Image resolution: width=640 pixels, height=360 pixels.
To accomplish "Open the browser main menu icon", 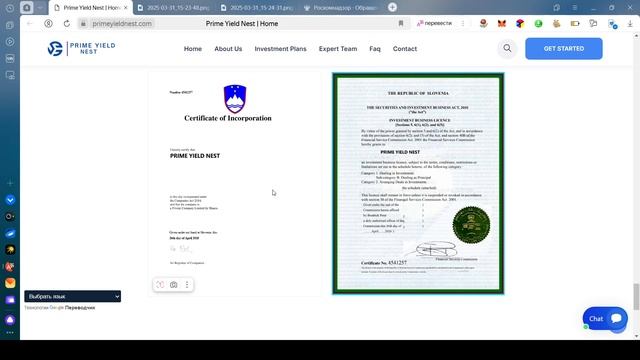I will [x=575, y=7].
